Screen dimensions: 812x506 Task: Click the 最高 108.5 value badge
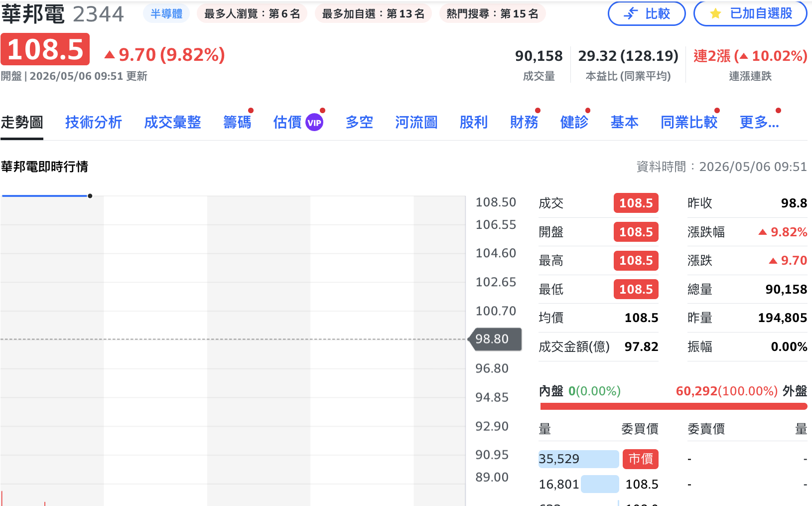(636, 260)
